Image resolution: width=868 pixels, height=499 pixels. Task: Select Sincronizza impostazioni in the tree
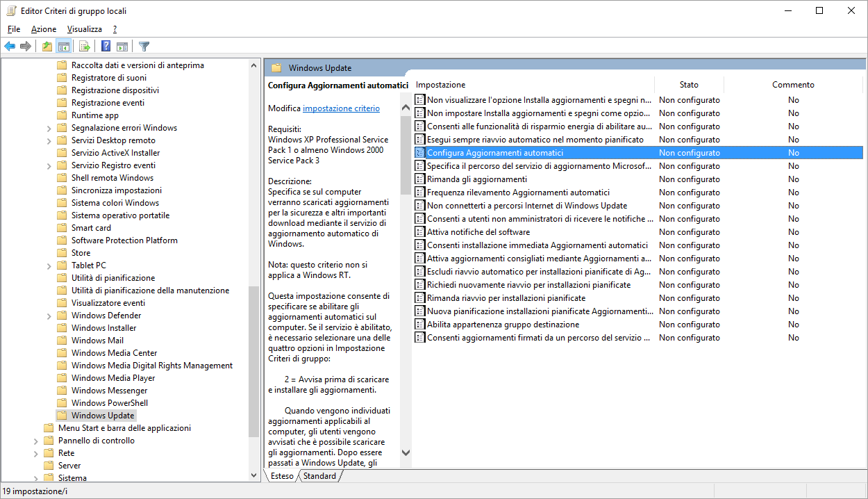coord(116,190)
